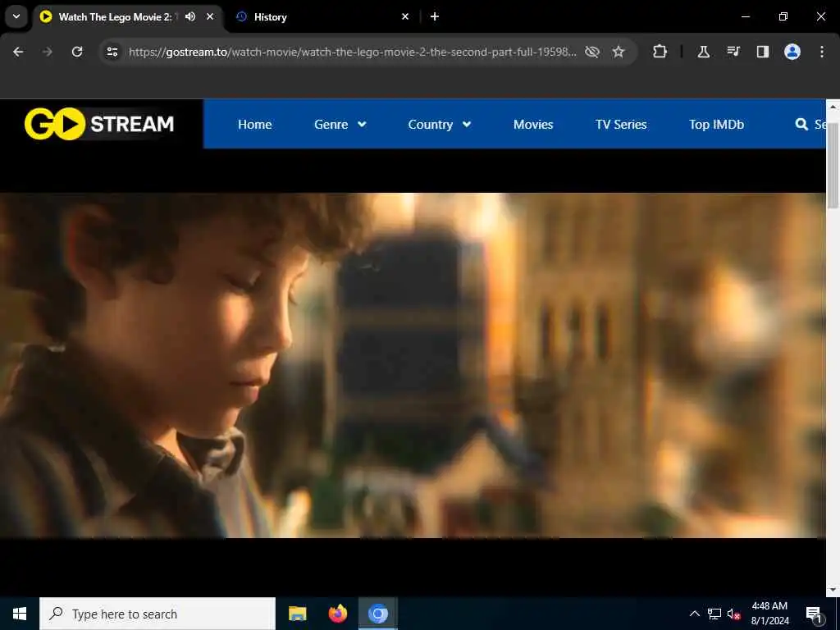Open File Explorer from taskbar
The width and height of the screenshot is (840, 630).
click(x=297, y=614)
